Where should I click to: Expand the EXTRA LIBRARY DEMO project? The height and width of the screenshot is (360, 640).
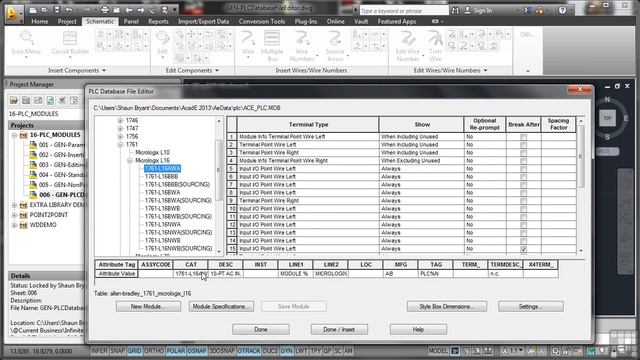click(x=14, y=205)
